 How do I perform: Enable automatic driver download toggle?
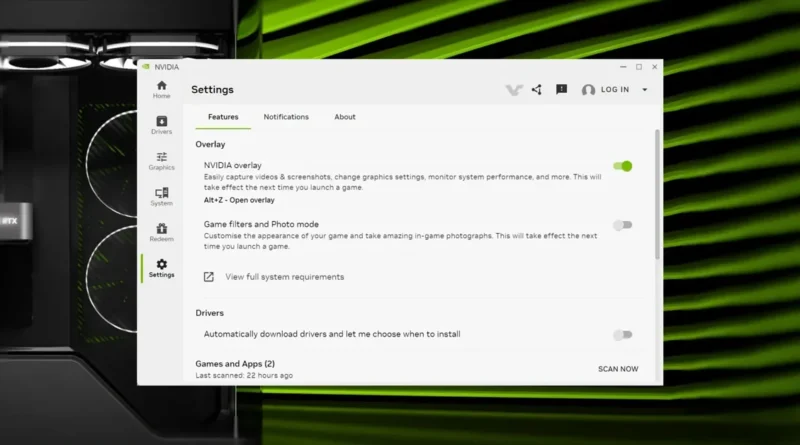622,335
